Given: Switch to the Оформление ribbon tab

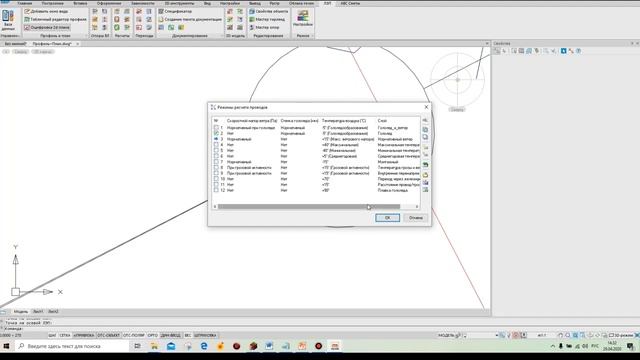Looking at the screenshot, I should 109,3.
